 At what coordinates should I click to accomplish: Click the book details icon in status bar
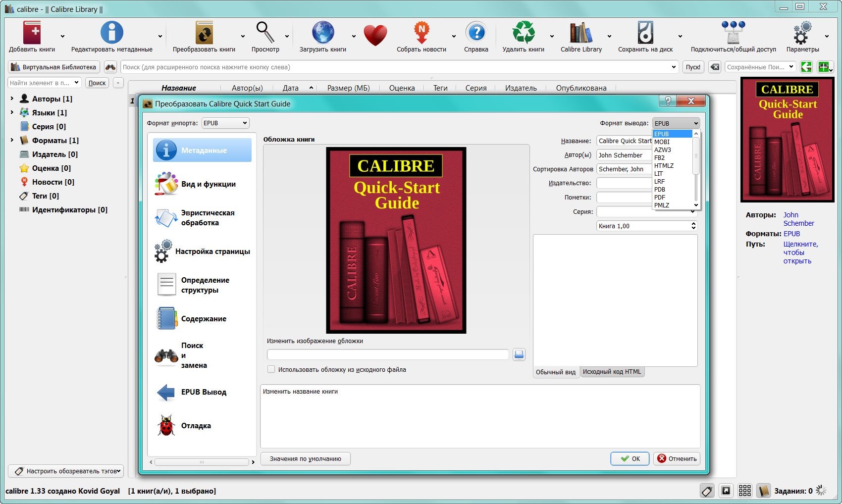pos(763,491)
